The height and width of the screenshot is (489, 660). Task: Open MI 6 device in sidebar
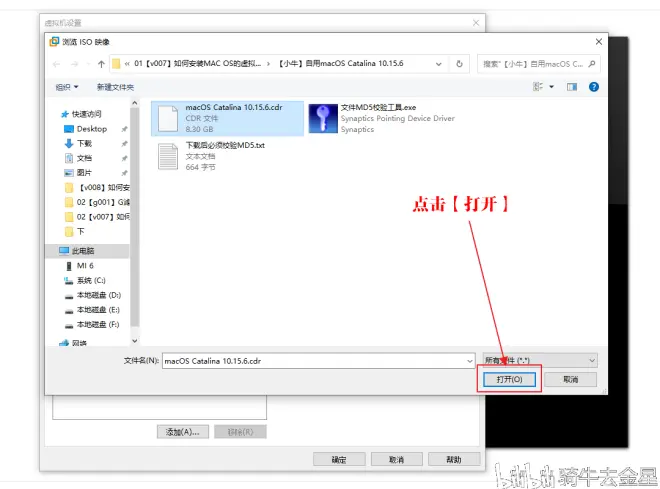tap(80, 266)
